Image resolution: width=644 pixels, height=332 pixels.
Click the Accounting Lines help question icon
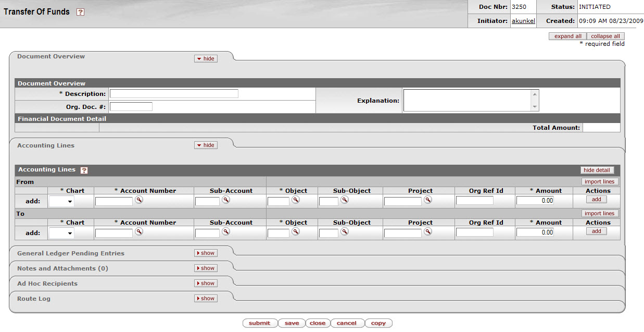[x=84, y=170]
